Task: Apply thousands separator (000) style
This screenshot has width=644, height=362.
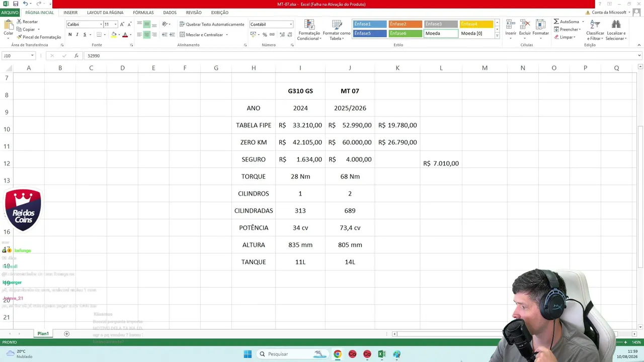Action: pyautogui.click(x=272, y=35)
